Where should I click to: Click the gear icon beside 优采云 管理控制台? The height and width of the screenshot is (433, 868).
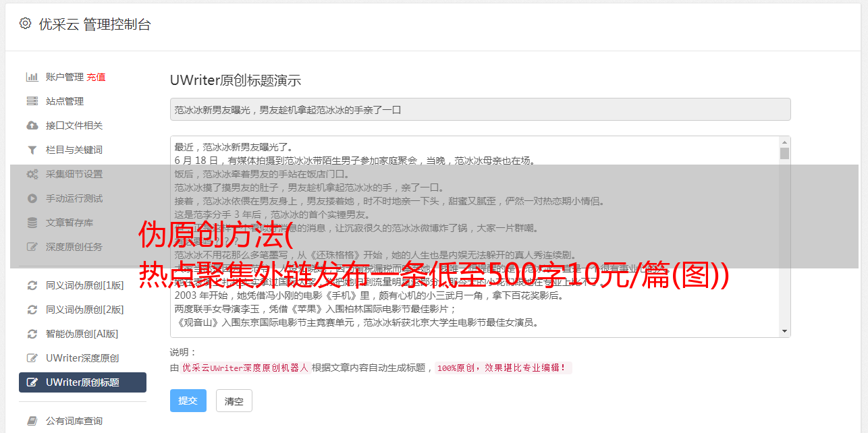(25, 24)
